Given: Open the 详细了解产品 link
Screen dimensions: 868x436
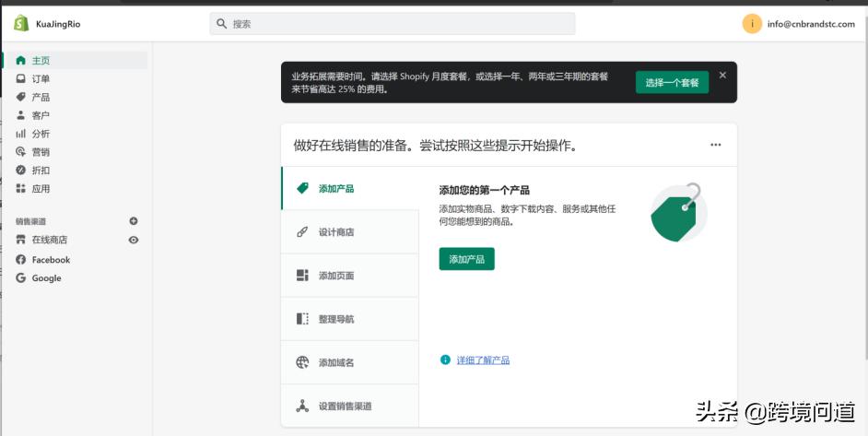Looking at the screenshot, I should pos(483,360).
